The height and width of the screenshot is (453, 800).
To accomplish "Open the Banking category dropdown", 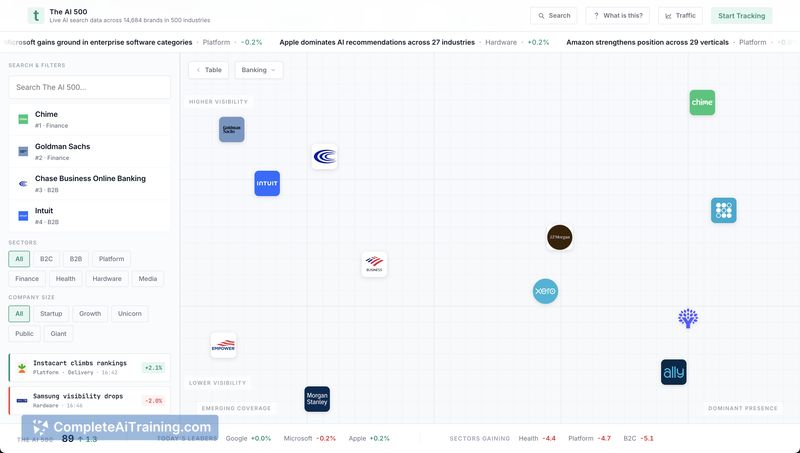I will coord(259,70).
